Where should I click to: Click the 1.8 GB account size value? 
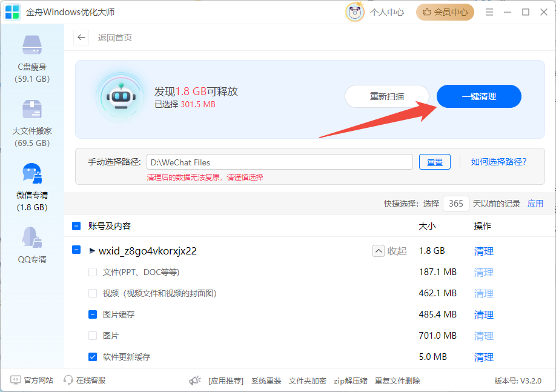pyautogui.click(x=432, y=251)
